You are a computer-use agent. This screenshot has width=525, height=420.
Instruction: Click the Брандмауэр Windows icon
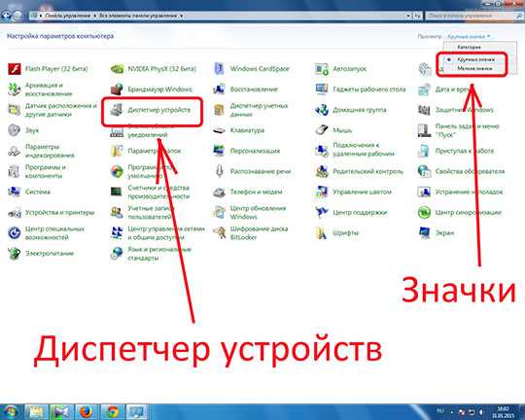[117, 89]
